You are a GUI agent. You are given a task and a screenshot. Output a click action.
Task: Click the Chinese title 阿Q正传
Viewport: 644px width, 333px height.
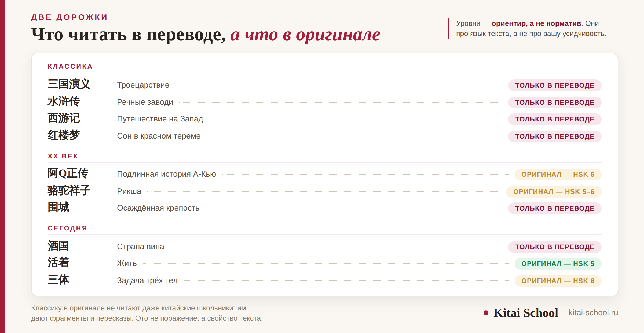tap(68, 173)
